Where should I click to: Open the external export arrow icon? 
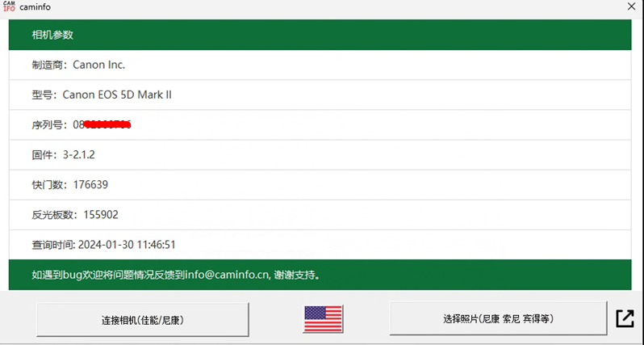coord(625,318)
